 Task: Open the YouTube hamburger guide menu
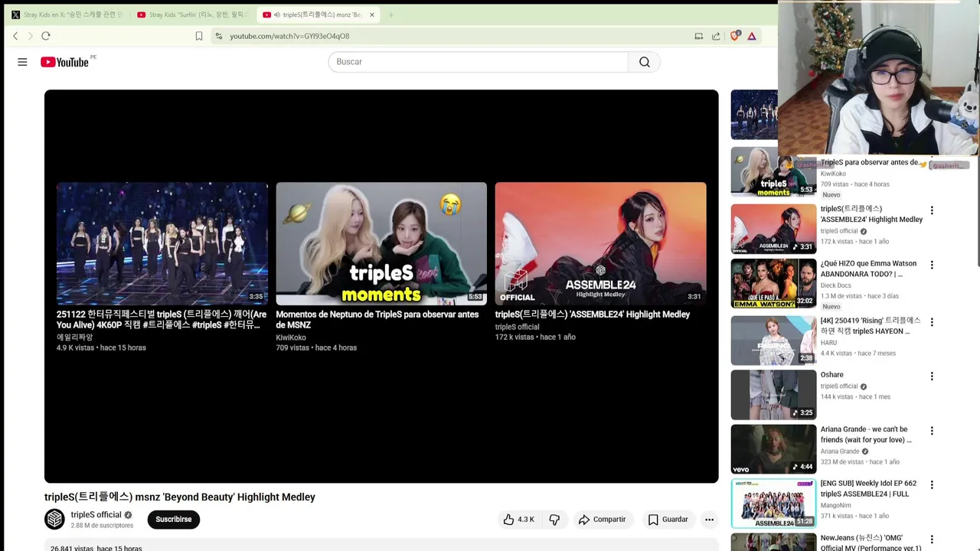tap(22, 62)
